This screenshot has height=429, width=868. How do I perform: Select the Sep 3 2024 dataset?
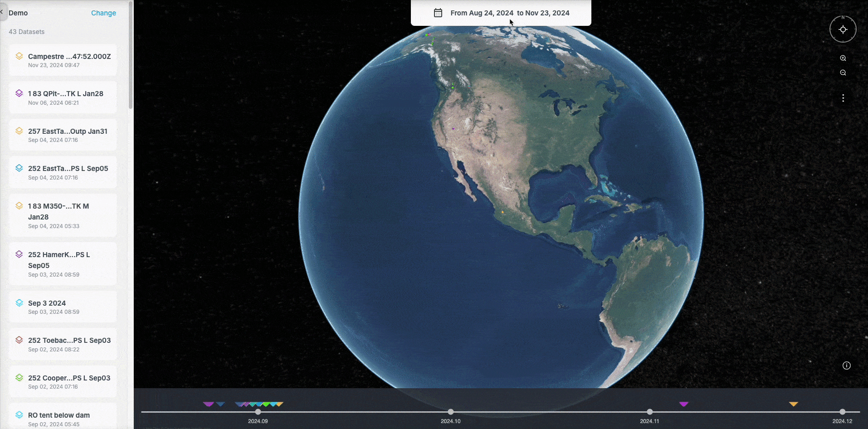[63, 307]
